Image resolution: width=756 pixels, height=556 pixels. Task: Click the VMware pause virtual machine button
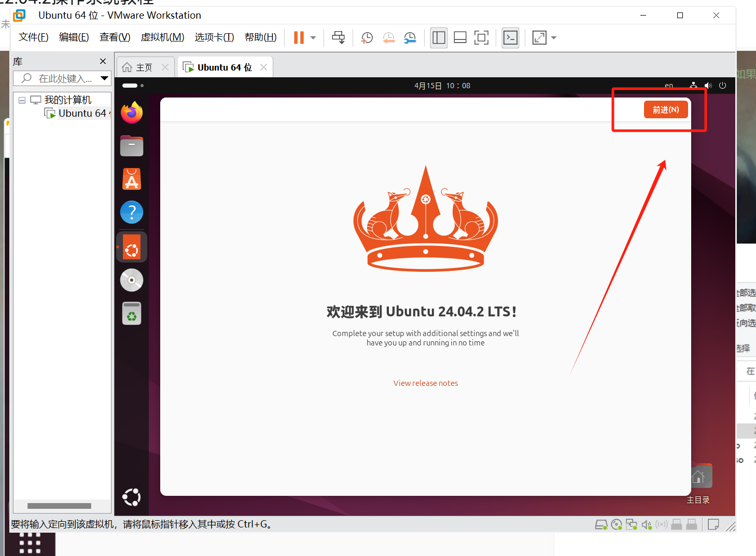(x=299, y=37)
